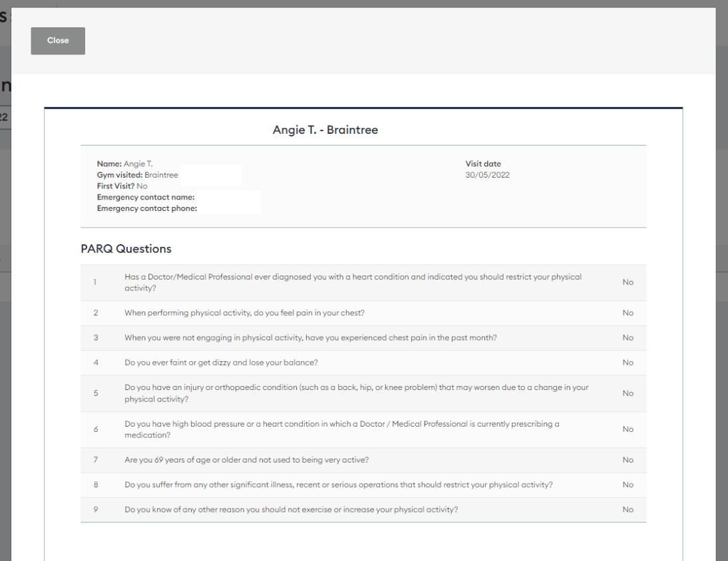Select question about significant illness or operations
Image resolution: width=728 pixels, height=561 pixels.
pyautogui.click(x=339, y=485)
